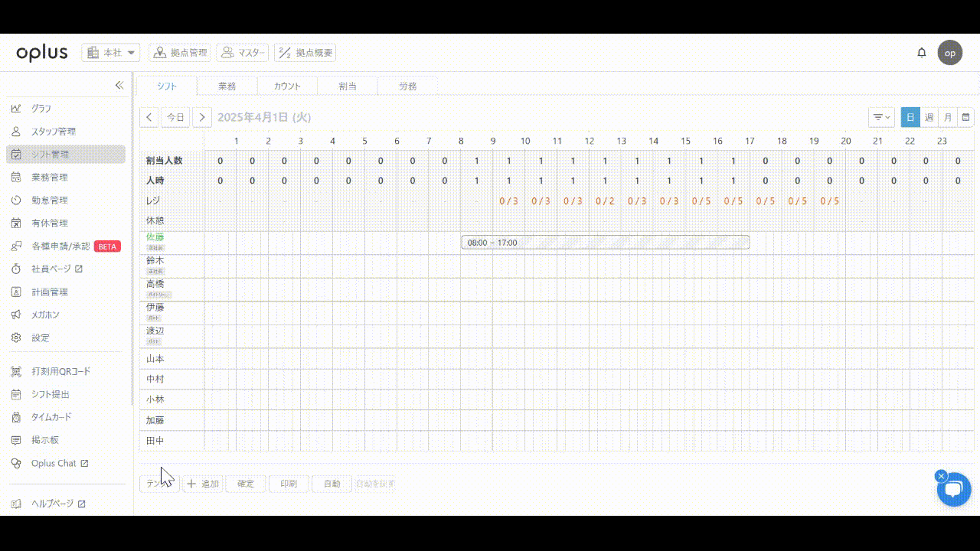Click the メガホン megaphone icon

16,315
